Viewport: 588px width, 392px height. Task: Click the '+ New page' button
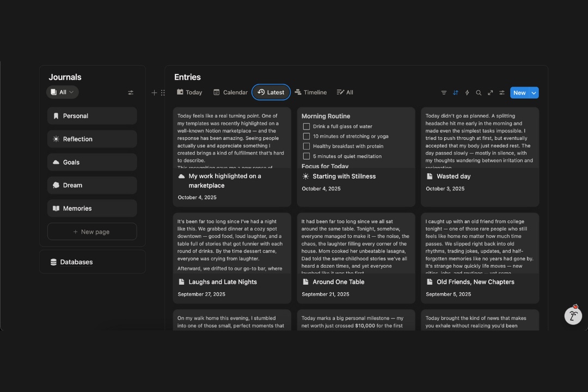92,232
